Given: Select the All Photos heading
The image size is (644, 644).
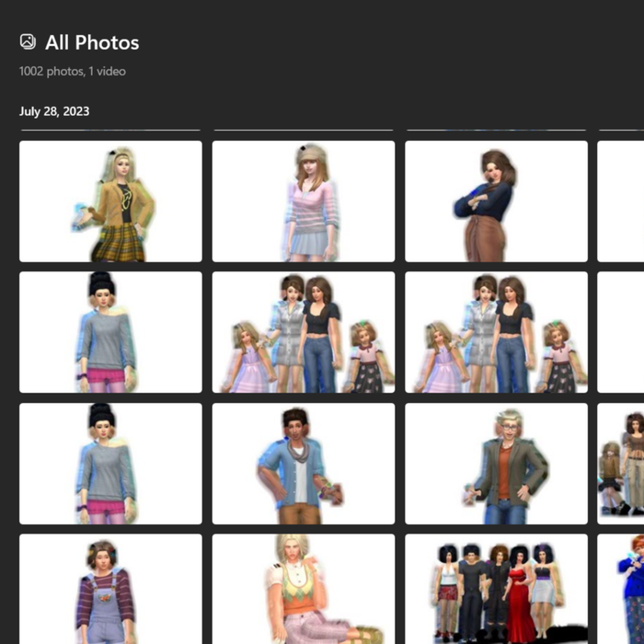Looking at the screenshot, I should click(92, 42).
